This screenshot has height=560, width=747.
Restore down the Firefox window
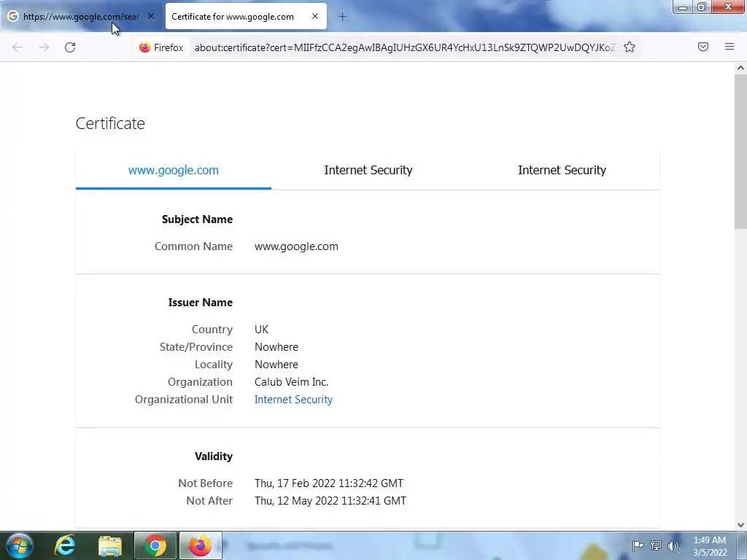702,7
